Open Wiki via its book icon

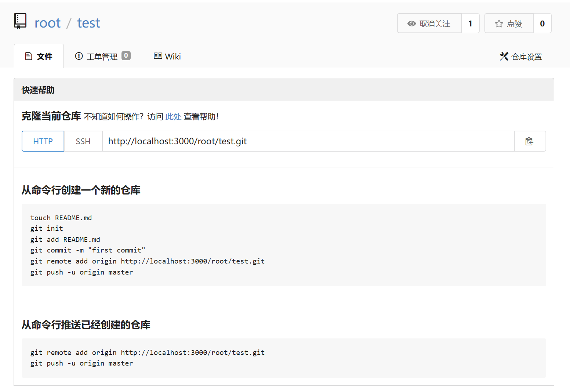coord(158,56)
